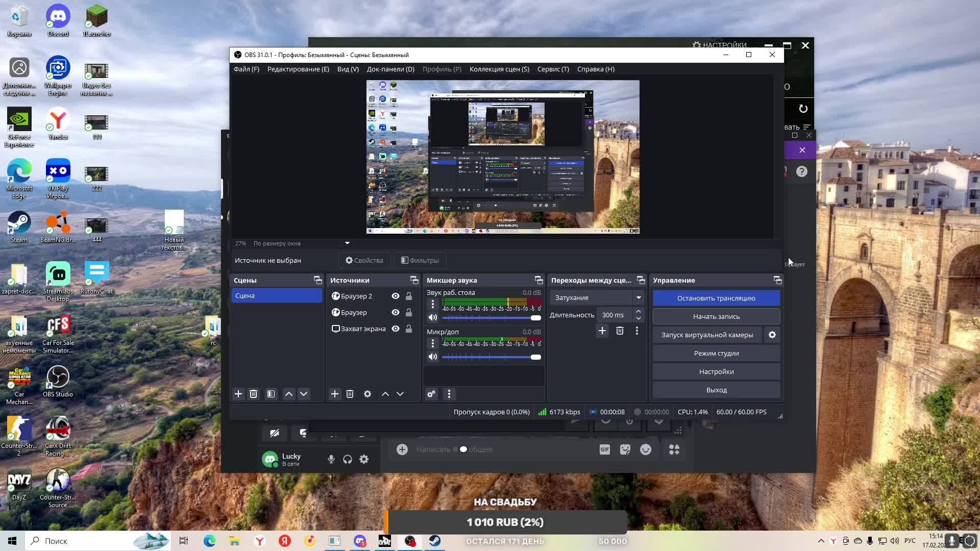Image resolution: width=980 pixels, height=551 pixels.
Task: Open audio mixer three-dot menu at bottom
Action: 449,394
